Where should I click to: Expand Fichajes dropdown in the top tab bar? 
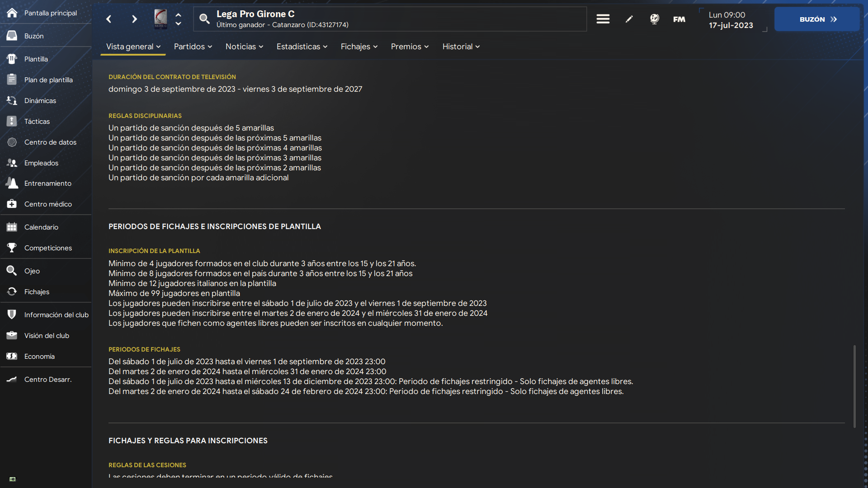pos(359,47)
